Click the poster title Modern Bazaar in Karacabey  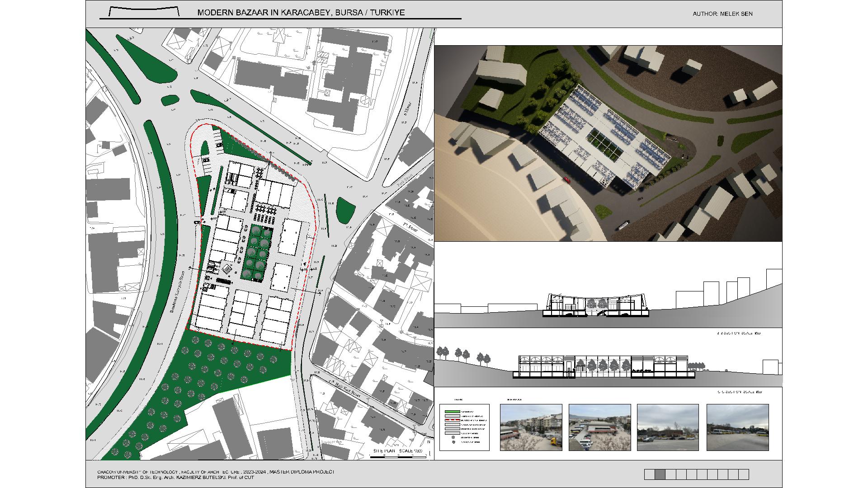[x=301, y=13]
